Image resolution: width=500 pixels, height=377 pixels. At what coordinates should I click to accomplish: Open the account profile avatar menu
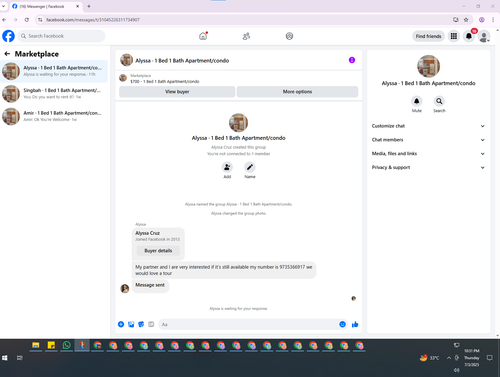484,36
